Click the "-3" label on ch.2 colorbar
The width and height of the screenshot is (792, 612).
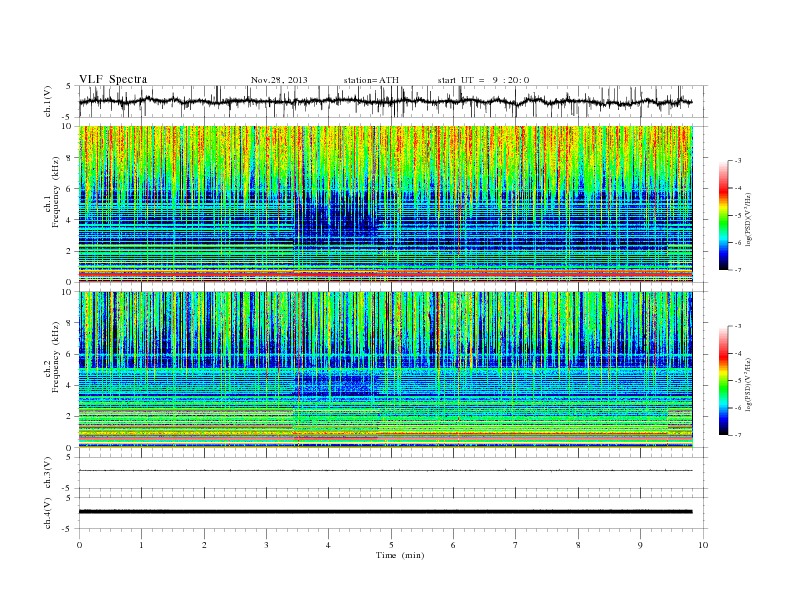[x=738, y=326]
